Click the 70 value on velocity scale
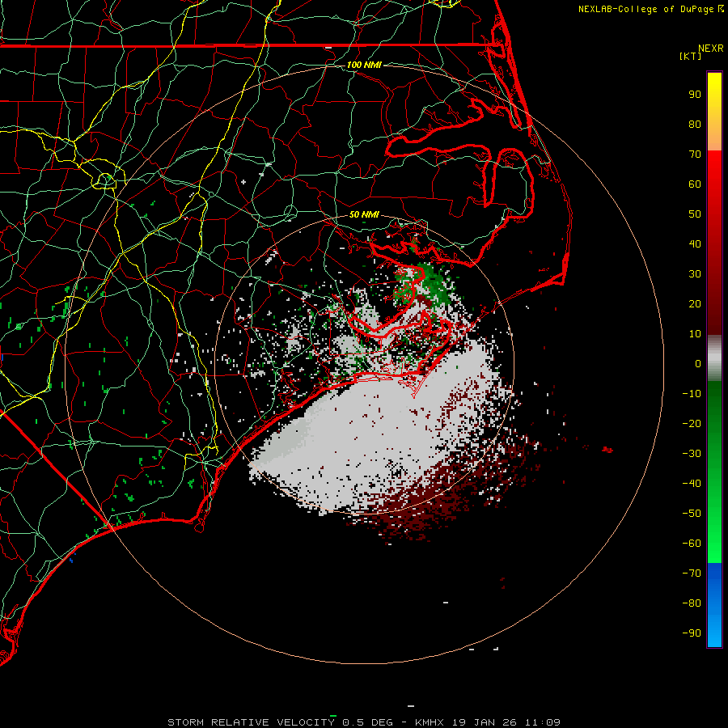This screenshot has height=728, width=728. click(x=695, y=154)
